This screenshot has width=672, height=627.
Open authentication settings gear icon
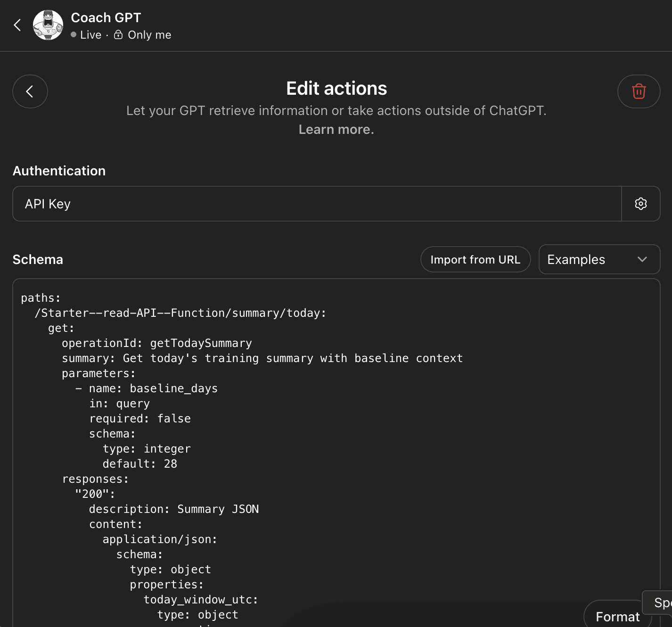(x=641, y=204)
